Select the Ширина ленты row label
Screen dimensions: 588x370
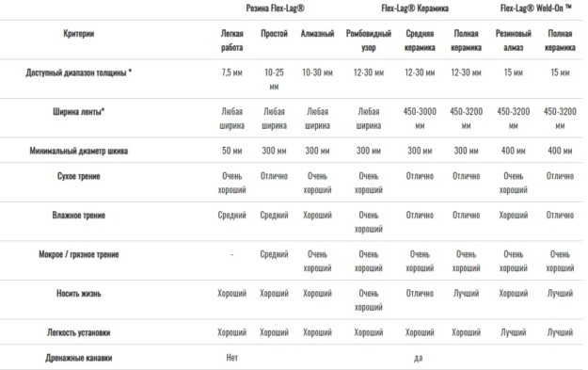coord(79,111)
